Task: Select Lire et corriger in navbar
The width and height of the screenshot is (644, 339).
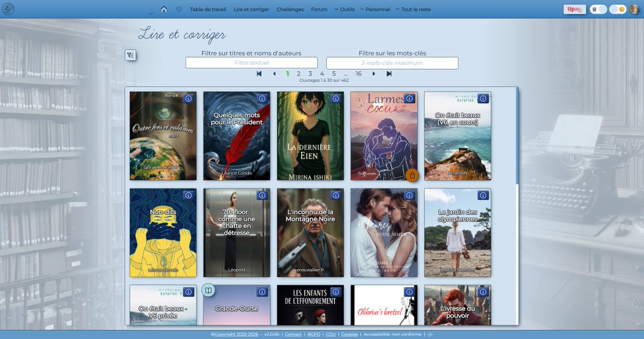Action: 252,9
